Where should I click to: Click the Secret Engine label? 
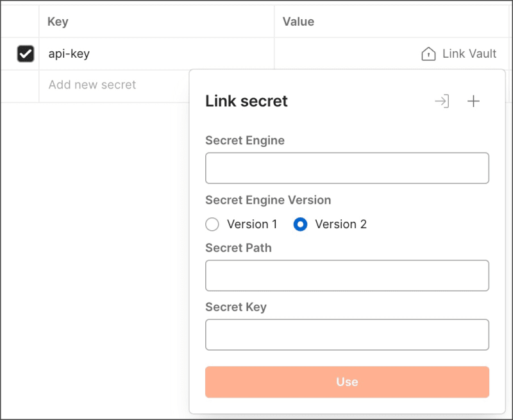244,140
